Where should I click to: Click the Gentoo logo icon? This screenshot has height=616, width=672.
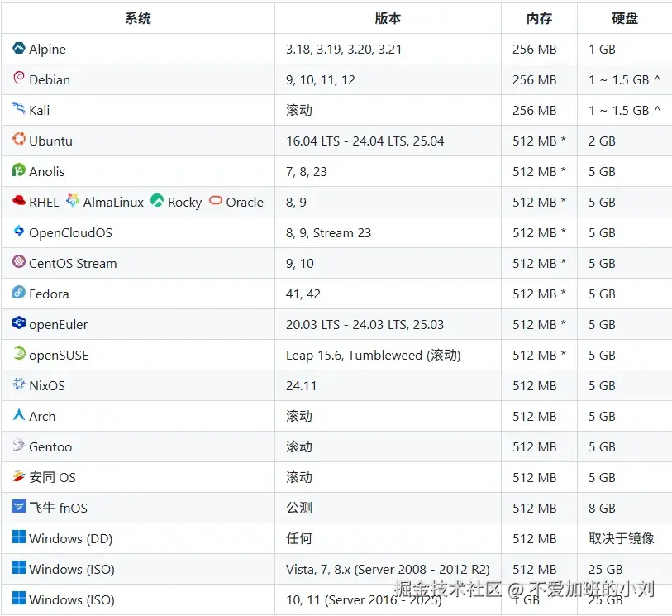tap(19, 445)
